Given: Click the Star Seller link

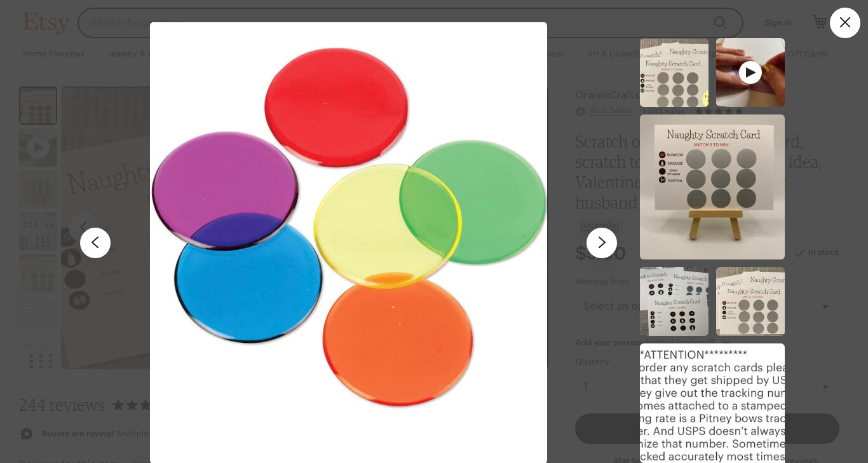Looking at the screenshot, I should (611, 111).
